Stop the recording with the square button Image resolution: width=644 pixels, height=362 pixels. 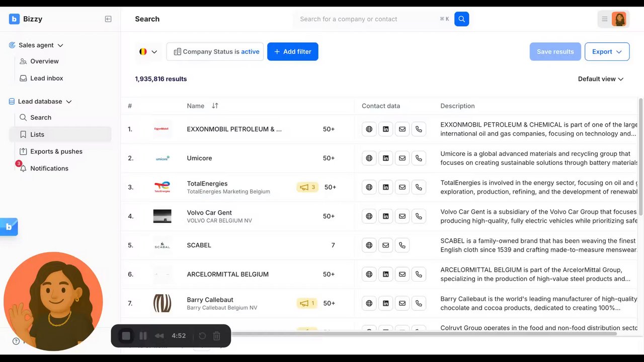[x=126, y=336]
